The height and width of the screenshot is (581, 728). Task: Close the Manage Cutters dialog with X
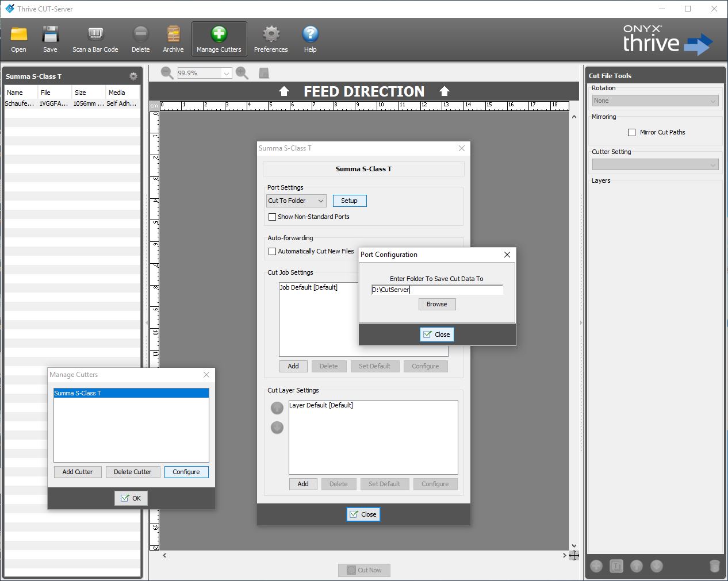point(206,375)
